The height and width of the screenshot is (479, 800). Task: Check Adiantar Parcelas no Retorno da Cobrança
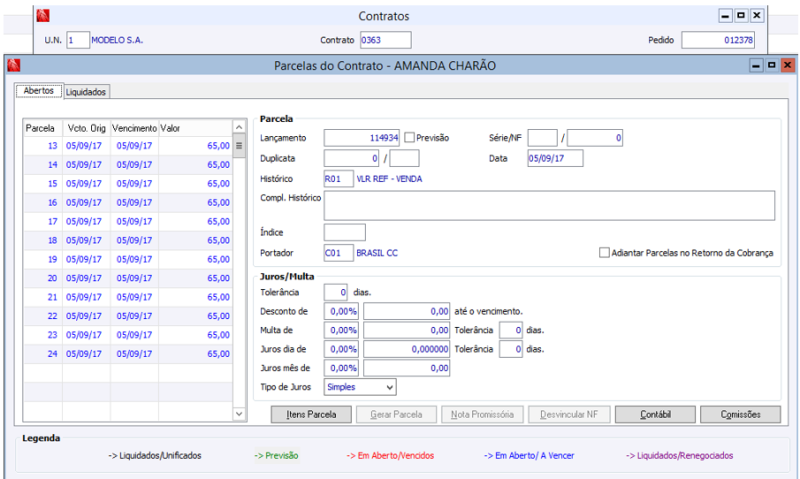point(604,253)
